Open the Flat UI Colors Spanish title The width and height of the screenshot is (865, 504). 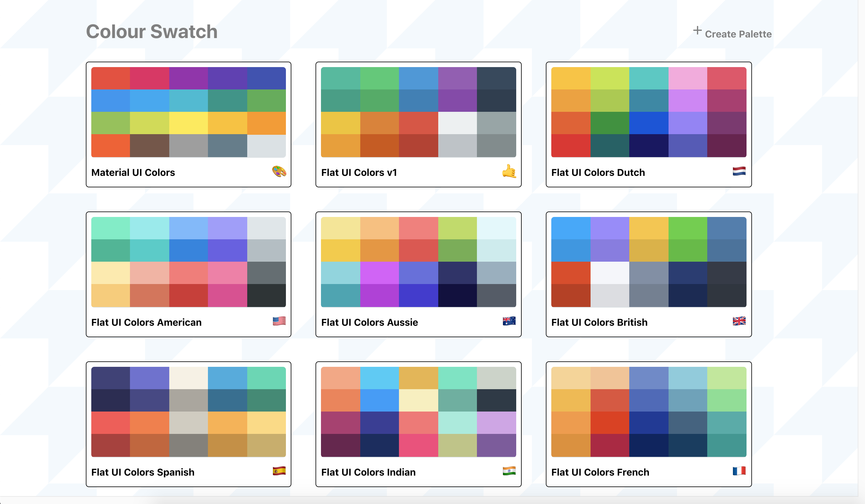[143, 472]
